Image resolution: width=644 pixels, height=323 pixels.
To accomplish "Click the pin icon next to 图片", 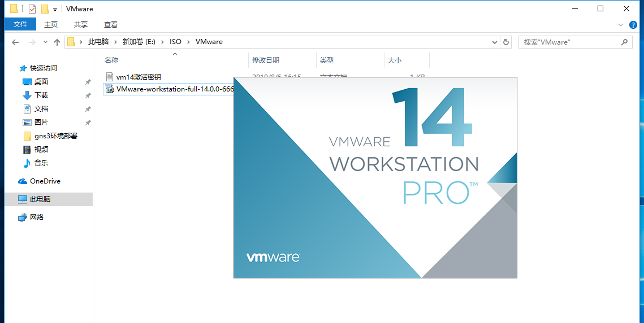I will [88, 123].
